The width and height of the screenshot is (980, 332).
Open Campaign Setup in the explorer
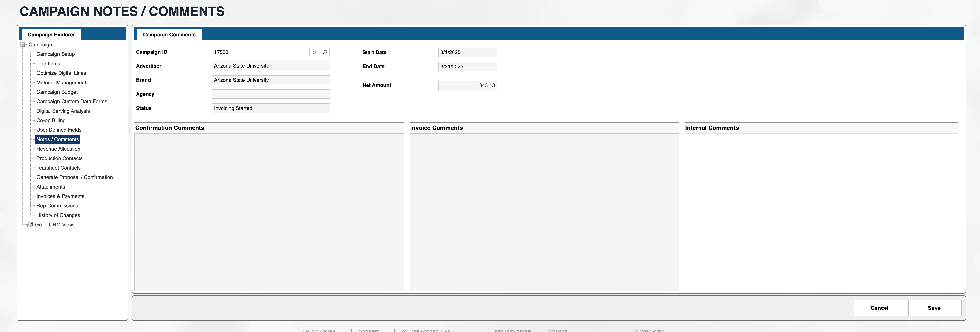(56, 54)
